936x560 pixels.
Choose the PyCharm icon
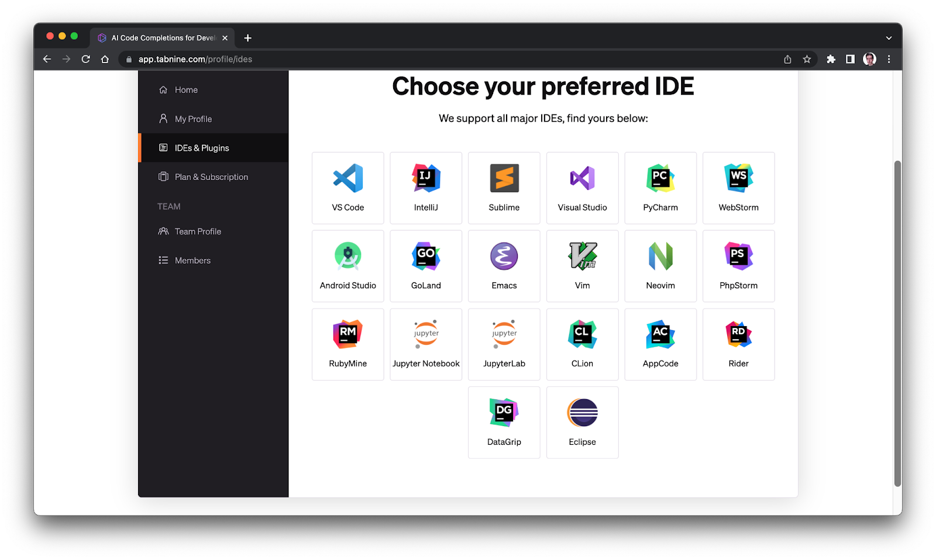pos(660,178)
